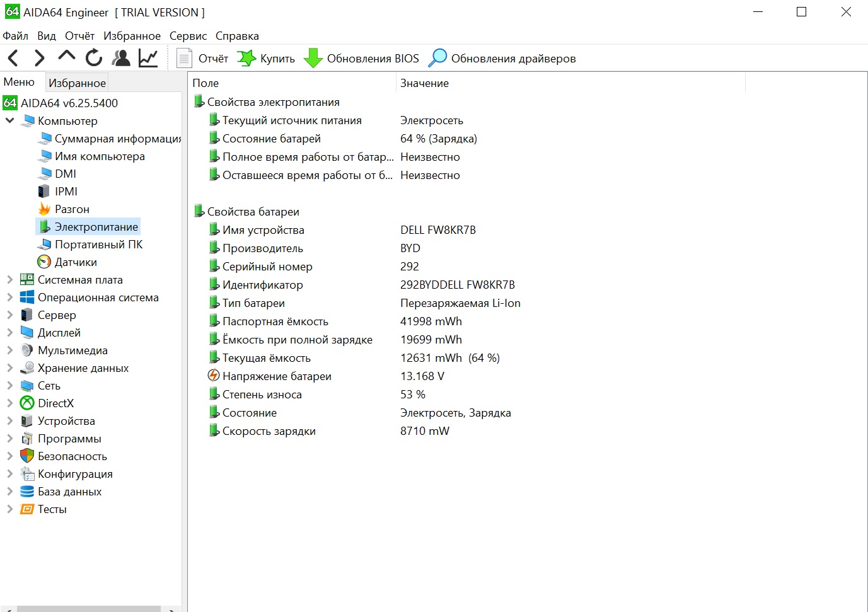This screenshot has width=868, height=612.
Task: Select AIDA64 v6.25.5400 root item
Action: coord(61,103)
